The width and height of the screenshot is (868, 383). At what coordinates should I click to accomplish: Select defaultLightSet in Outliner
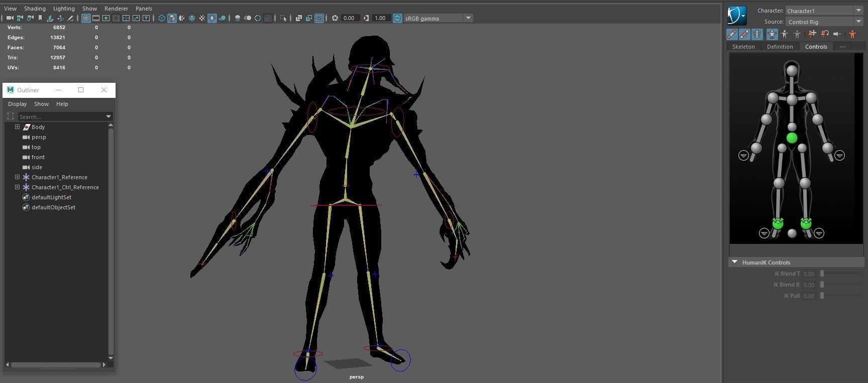click(x=51, y=197)
